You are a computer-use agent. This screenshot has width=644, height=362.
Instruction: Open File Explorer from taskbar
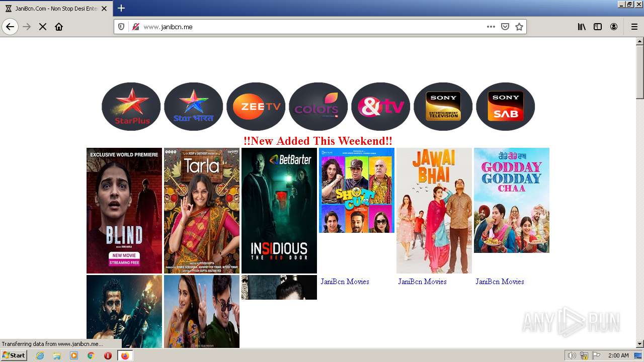(x=57, y=355)
